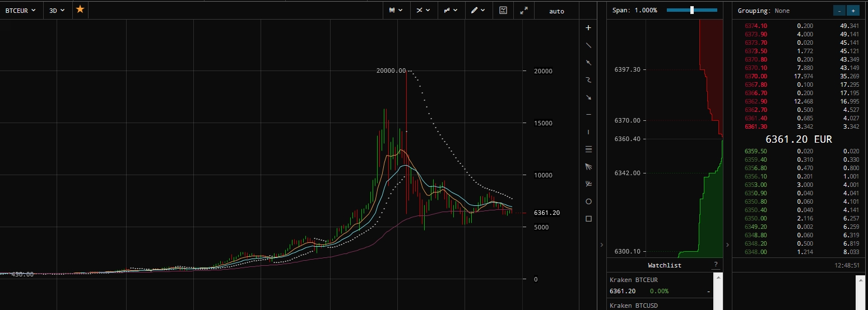Open the chart snapshot icon
868x310 pixels.
(x=503, y=10)
